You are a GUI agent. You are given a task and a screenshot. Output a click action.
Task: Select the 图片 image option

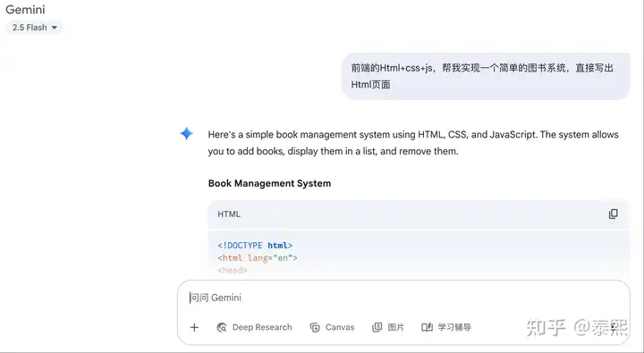pyautogui.click(x=388, y=327)
